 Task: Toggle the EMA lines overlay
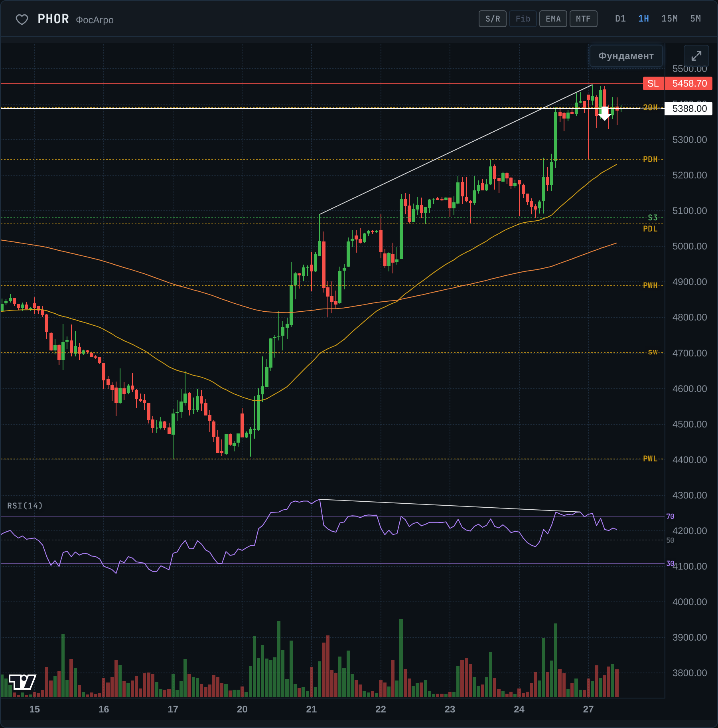tap(553, 19)
